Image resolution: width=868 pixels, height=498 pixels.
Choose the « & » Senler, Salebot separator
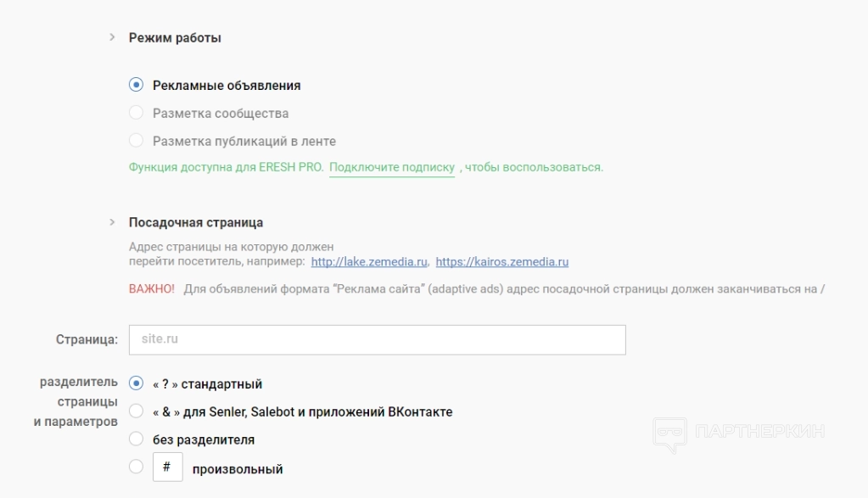pos(136,411)
